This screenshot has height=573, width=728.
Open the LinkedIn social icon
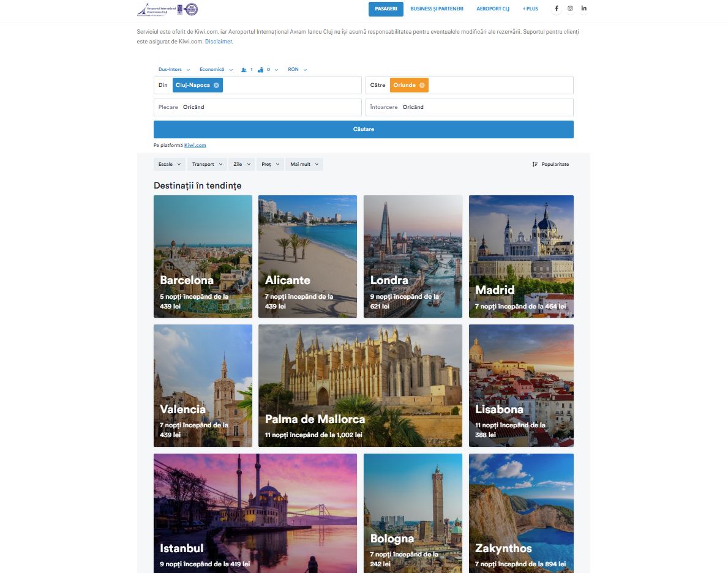tap(584, 9)
